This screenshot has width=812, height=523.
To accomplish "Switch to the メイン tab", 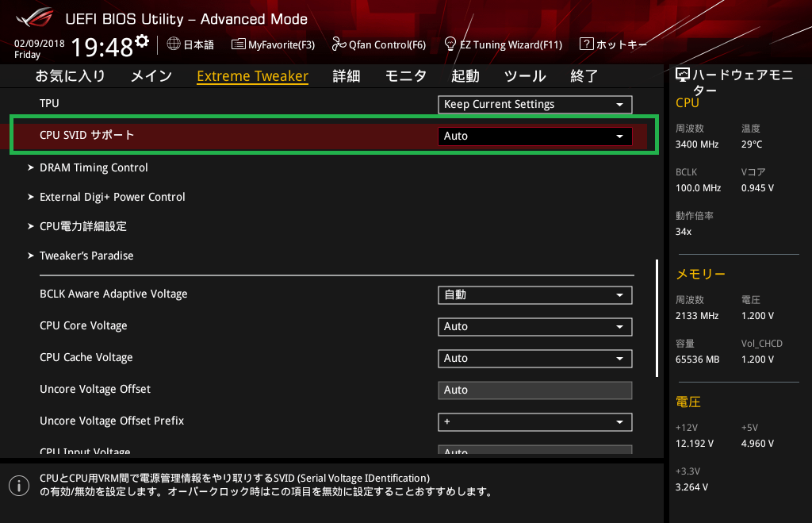I will [151, 76].
